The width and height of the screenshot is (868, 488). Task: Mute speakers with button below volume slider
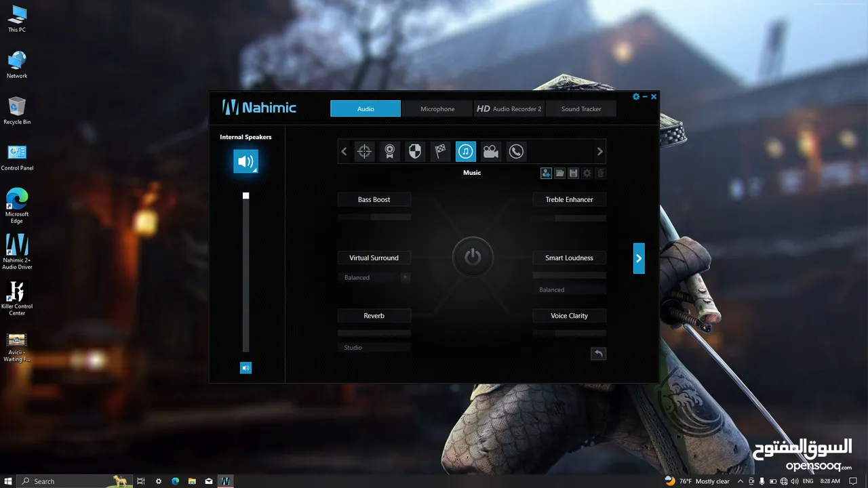(x=245, y=368)
